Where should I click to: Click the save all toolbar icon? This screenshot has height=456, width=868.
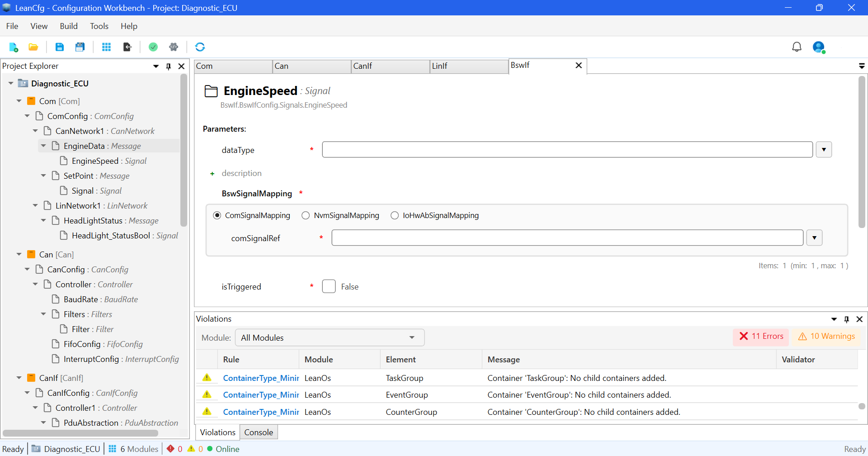(x=80, y=47)
